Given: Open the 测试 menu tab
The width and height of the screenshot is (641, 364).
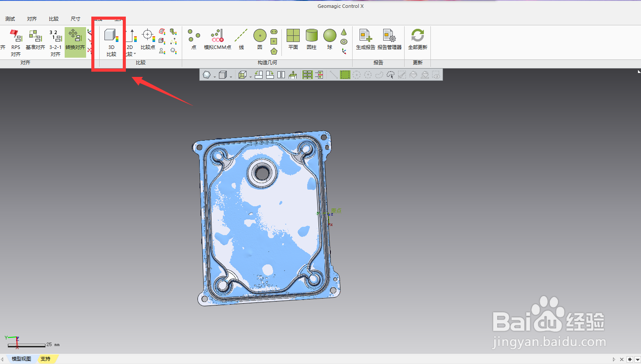Looking at the screenshot, I should (10, 19).
